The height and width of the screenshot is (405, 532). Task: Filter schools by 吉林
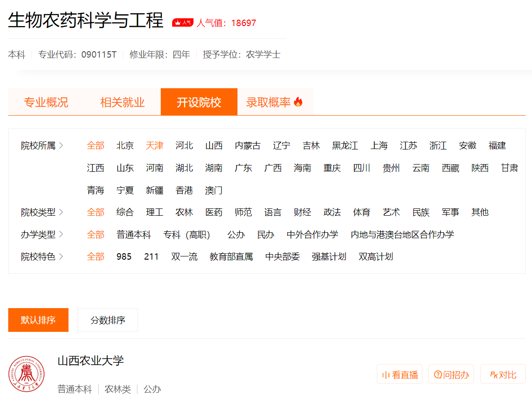point(311,145)
